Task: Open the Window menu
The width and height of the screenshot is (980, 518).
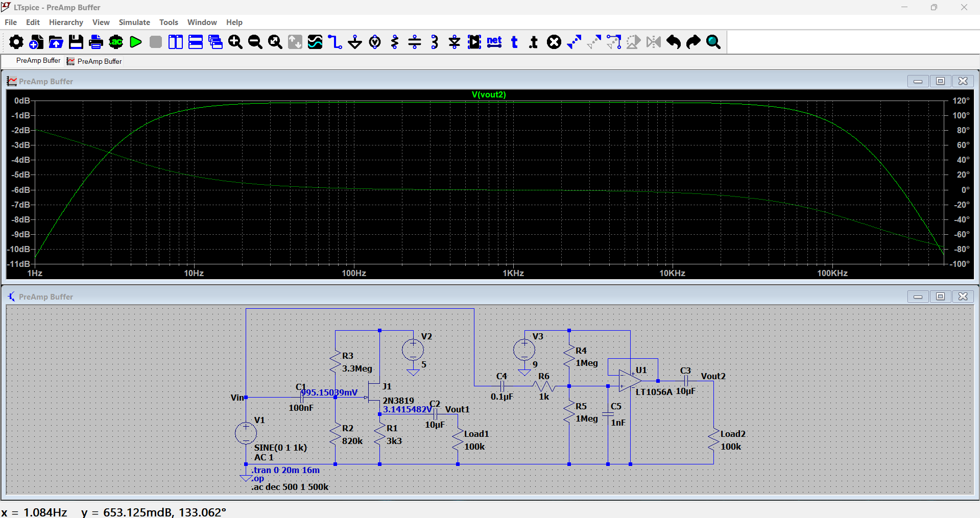Action: point(202,22)
